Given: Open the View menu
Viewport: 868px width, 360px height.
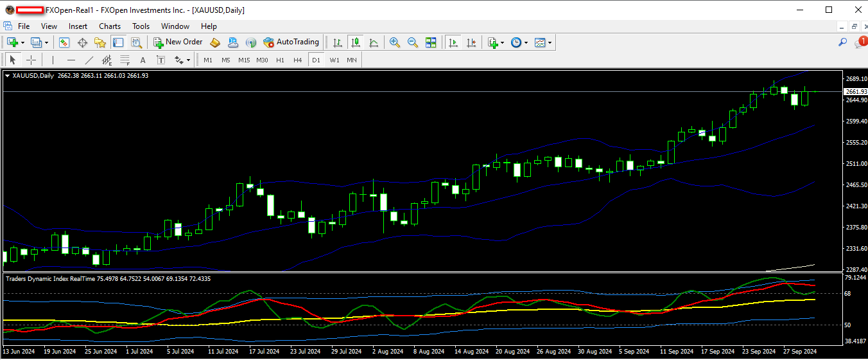Looking at the screenshot, I should [x=49, y=26].
